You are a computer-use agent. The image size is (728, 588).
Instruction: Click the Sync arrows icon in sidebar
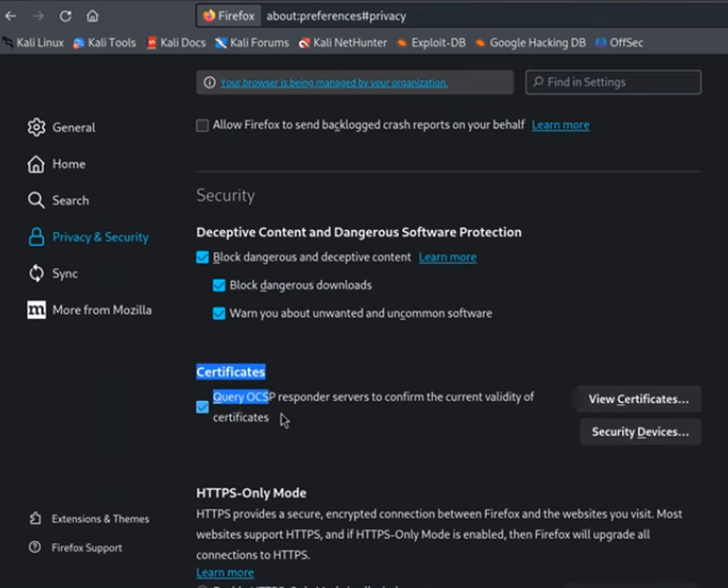pos(37,273)
